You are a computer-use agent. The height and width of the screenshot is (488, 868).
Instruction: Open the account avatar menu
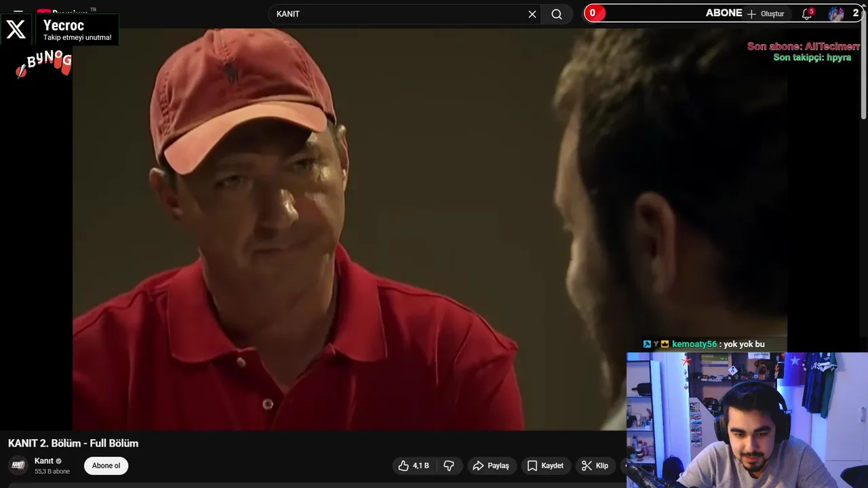[836, 14]
